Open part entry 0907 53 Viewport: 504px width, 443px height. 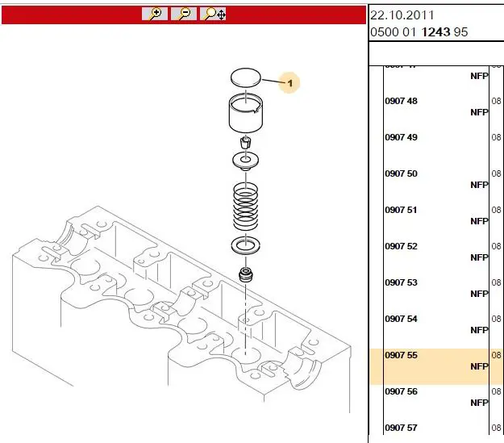(x=401, y=283)
